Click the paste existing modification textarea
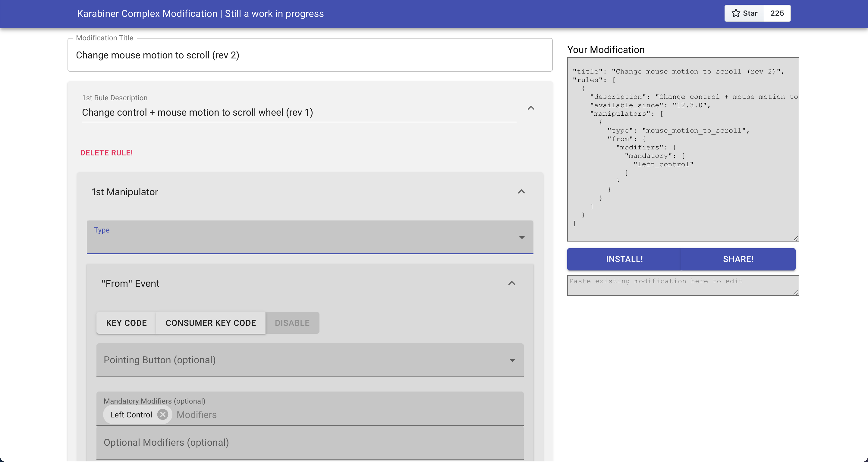Image resolution: width=868 pixels, height=462 pixels. 683,285
